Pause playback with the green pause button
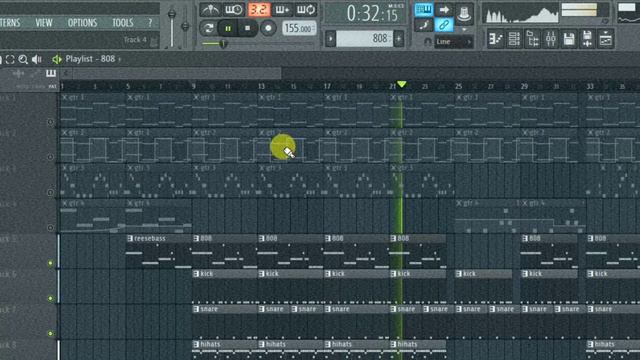The image size is (640, 360). (x=228, y=28)
